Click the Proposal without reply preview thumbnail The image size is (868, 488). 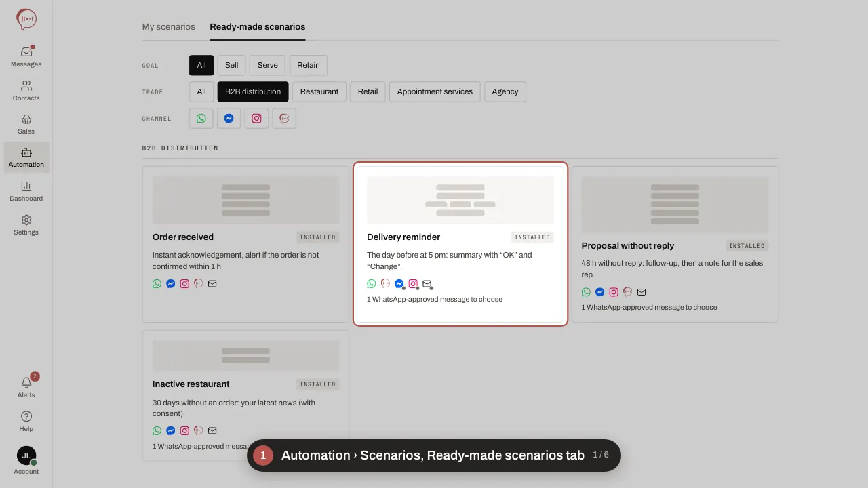click(x=675, y=205)
